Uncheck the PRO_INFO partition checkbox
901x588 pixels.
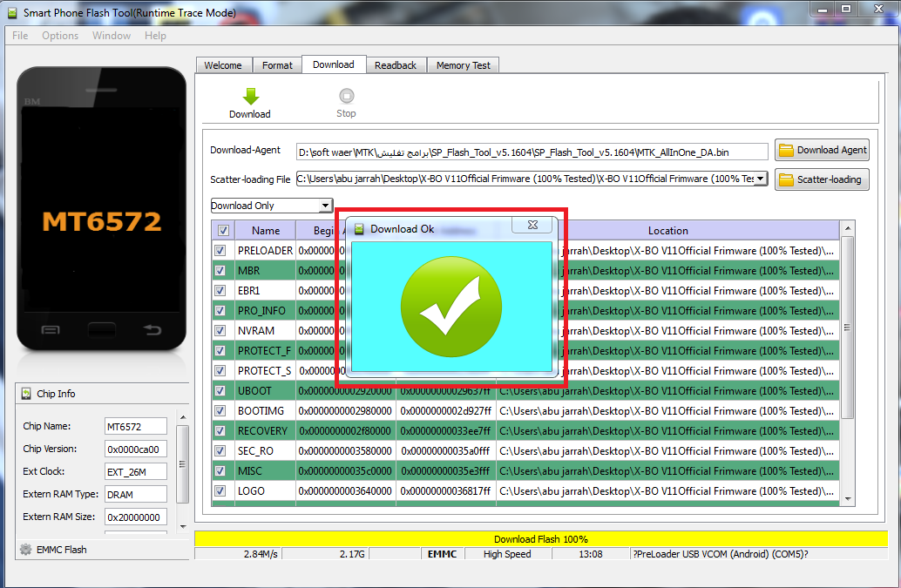click(220, 311)
